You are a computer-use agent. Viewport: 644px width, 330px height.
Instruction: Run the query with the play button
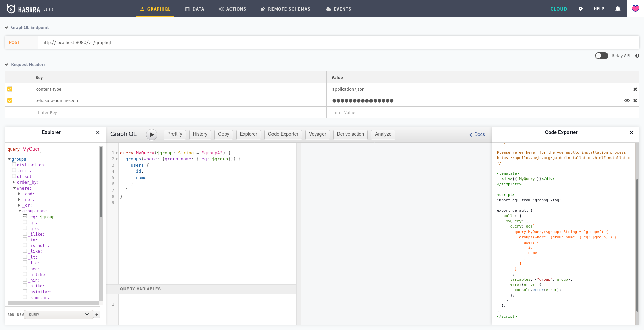click(x=152, y=134)
